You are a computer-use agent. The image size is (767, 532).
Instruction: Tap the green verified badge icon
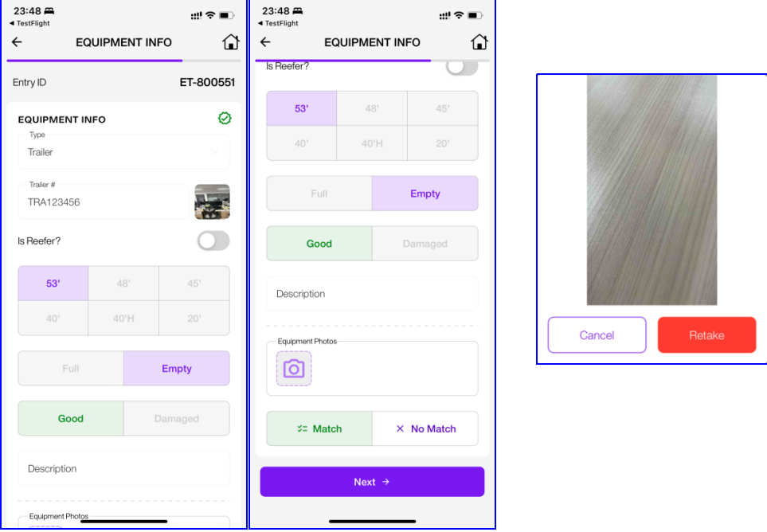click(x=225, y=119)
